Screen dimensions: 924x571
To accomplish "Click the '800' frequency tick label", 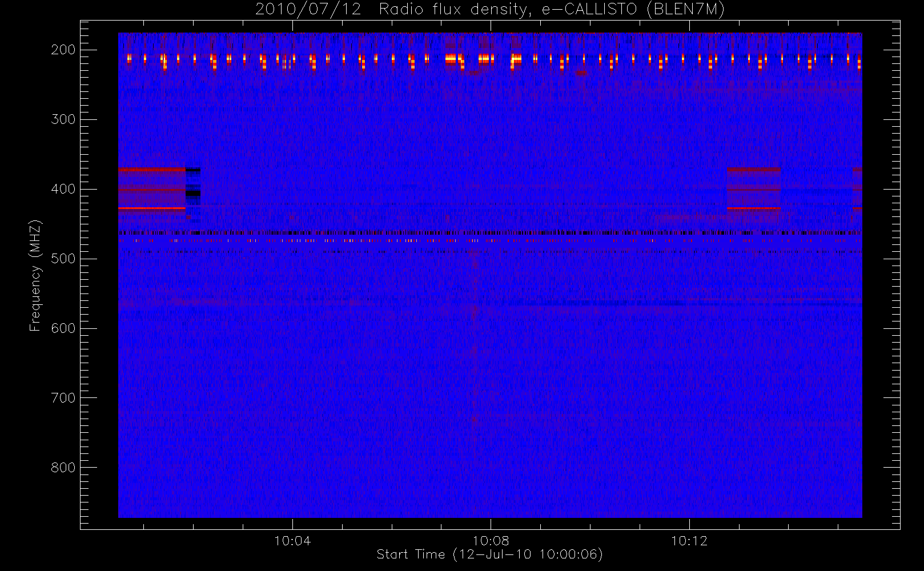I will (63, 468).
